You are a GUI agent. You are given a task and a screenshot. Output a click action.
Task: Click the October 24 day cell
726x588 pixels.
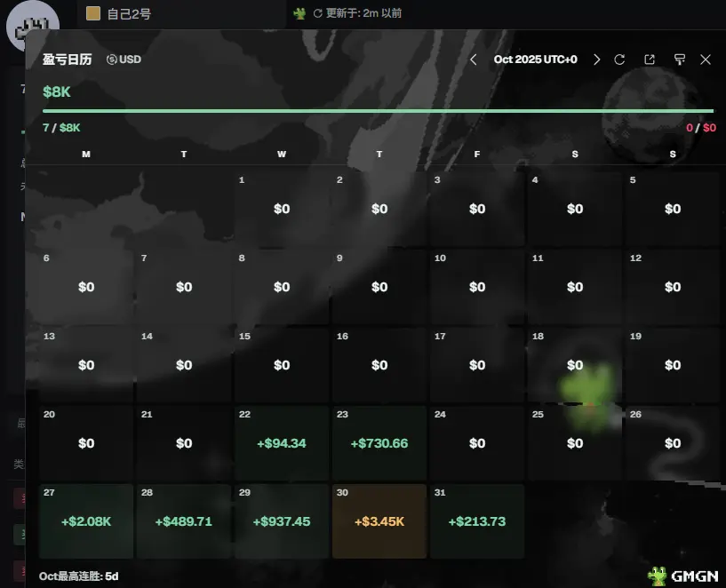click(x=477, y=443)
